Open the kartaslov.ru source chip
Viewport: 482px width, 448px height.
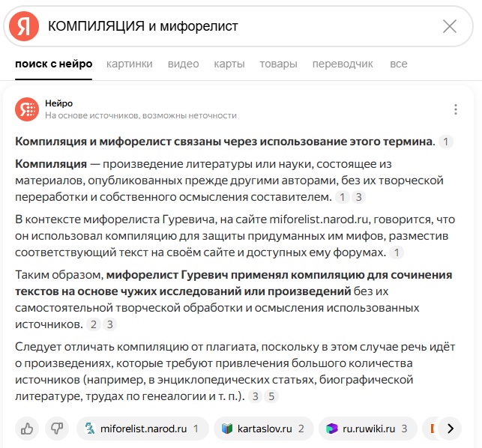263,429
